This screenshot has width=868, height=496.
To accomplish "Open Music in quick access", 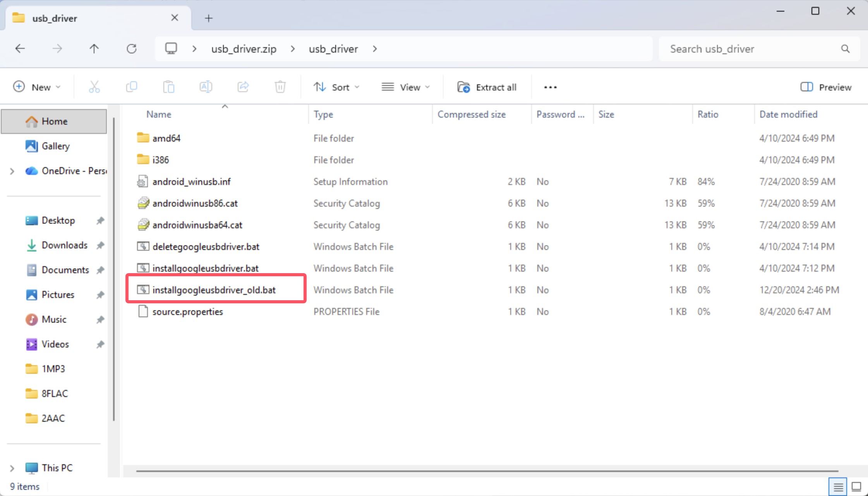I will click(54, 320).
